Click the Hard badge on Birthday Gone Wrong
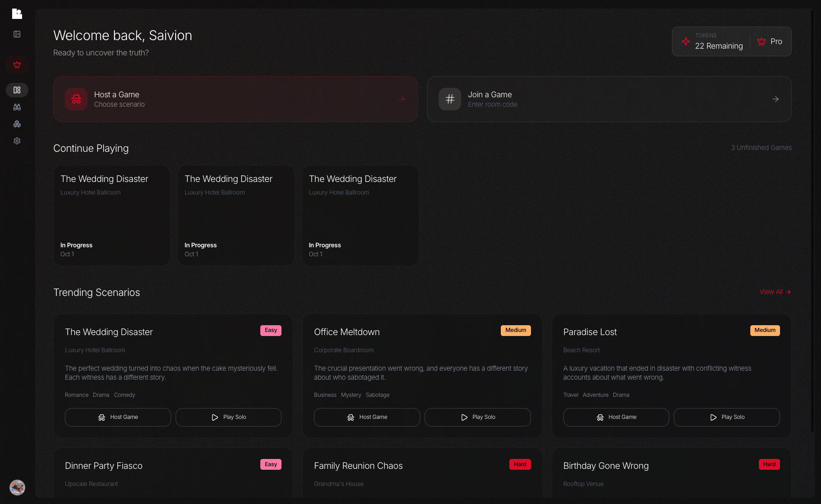 [x=769, y=464]
